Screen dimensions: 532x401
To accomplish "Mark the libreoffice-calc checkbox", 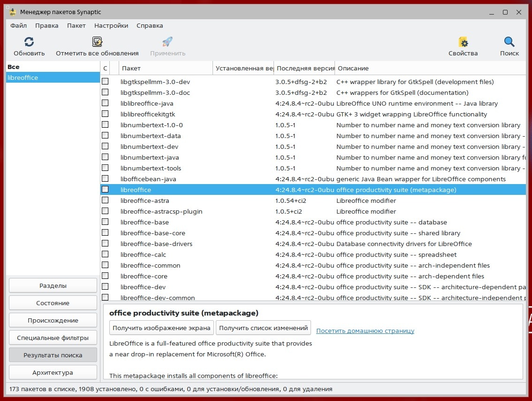I will pos(105,254).
